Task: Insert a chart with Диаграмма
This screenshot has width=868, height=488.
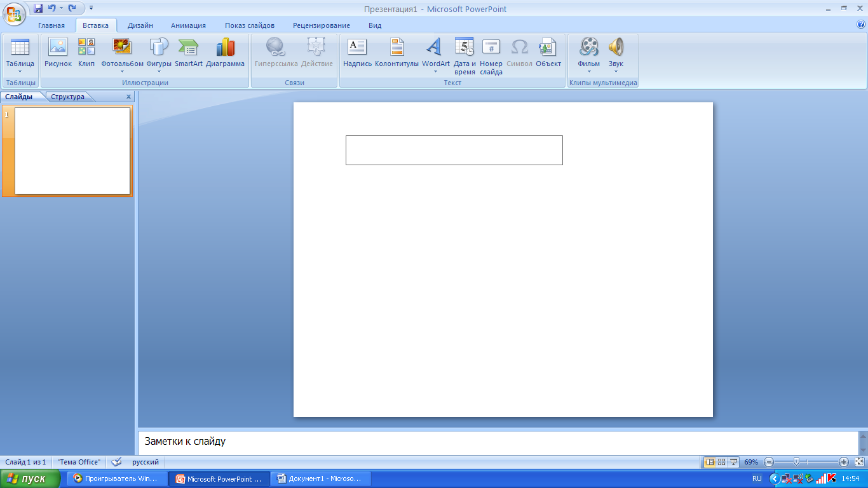Action: 225,55
